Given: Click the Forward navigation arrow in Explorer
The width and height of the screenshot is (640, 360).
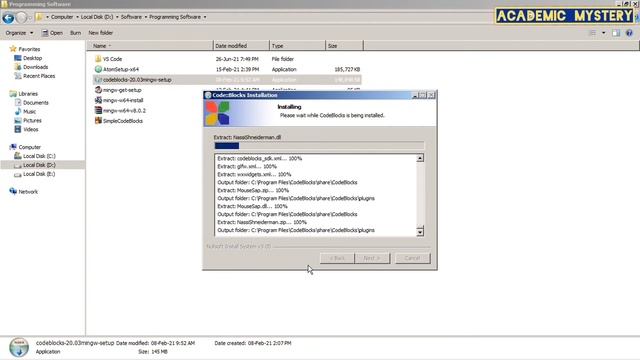Looking at the screenshot, I should coord(22,18).
